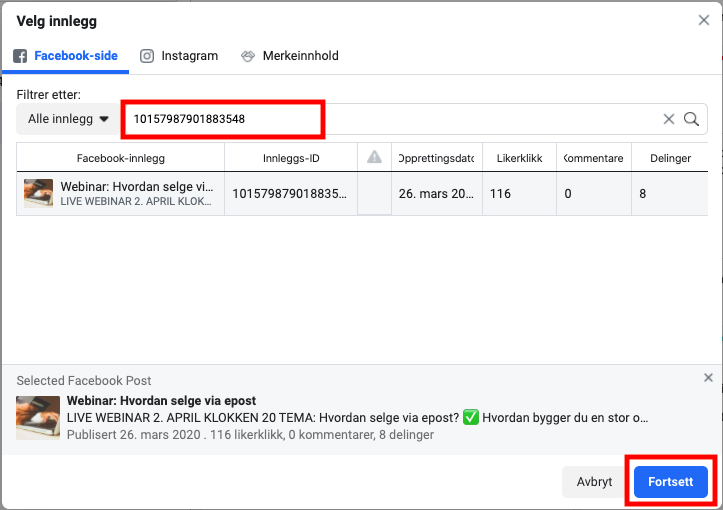Open the Instagram tab

(179, 56)
